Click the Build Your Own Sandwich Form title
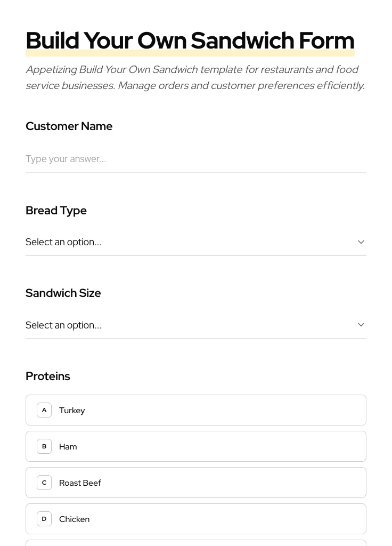The height and width of the screenshot is (546, 392). tap(190, 40)
